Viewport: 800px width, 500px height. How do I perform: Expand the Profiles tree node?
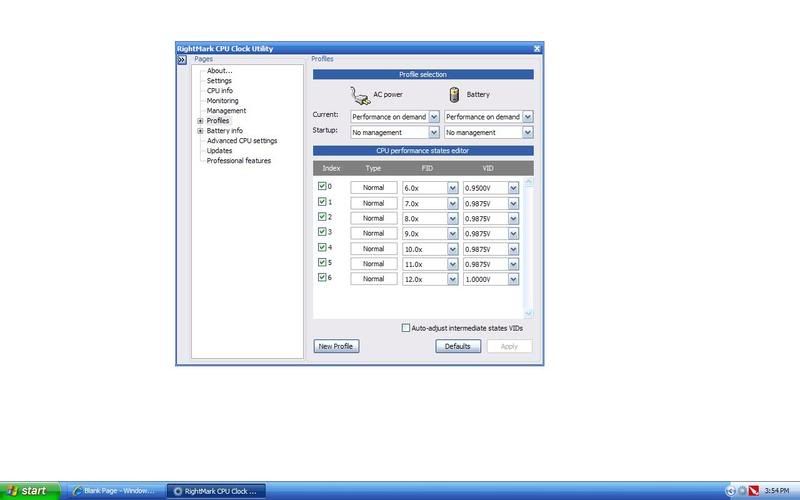201,121
